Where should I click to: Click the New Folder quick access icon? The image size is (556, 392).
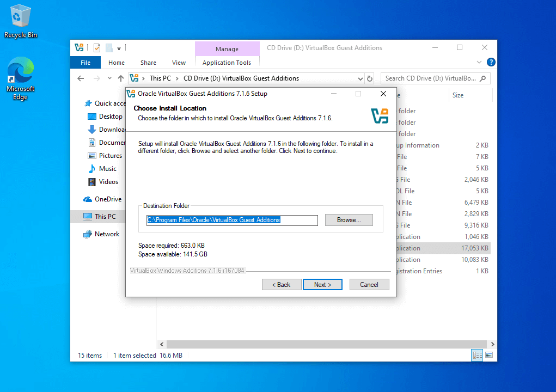109,47
